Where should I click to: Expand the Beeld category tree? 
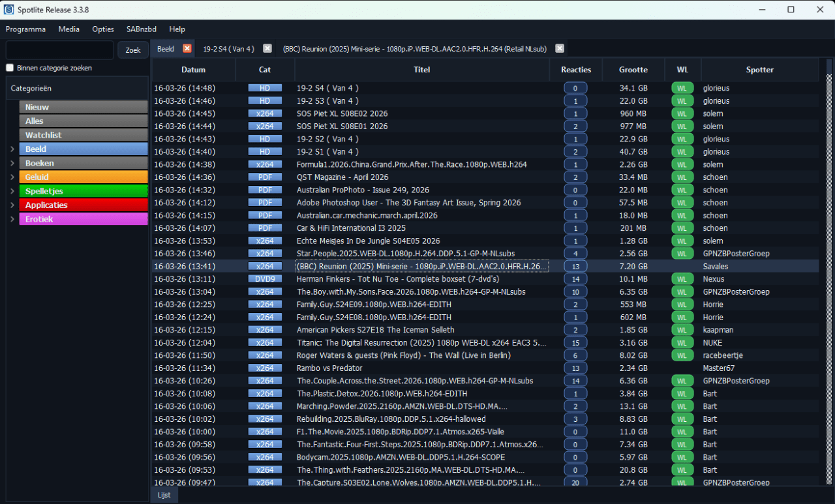point(12,149)
